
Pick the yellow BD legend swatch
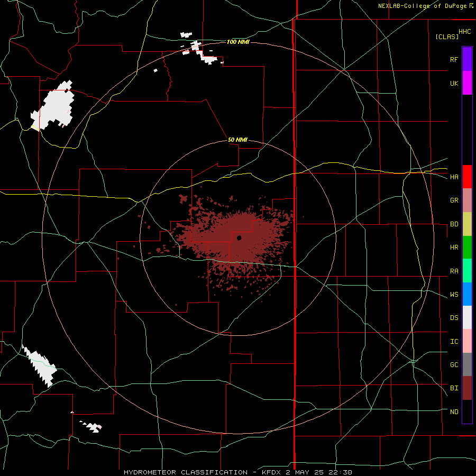pyautogui.click(x=467, y=224)
